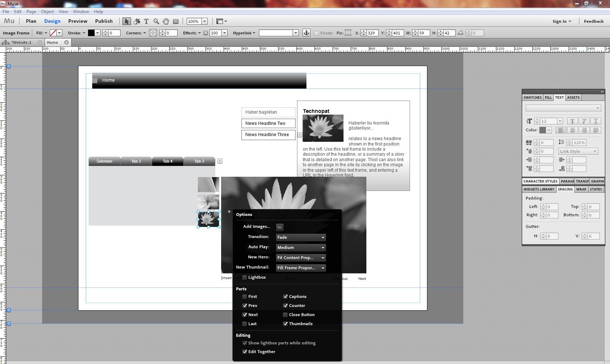Uncheck the Thumbnails checkbox
Image resolution: width=610 pixels, height=364 pixels.
(x=285, y=324)
